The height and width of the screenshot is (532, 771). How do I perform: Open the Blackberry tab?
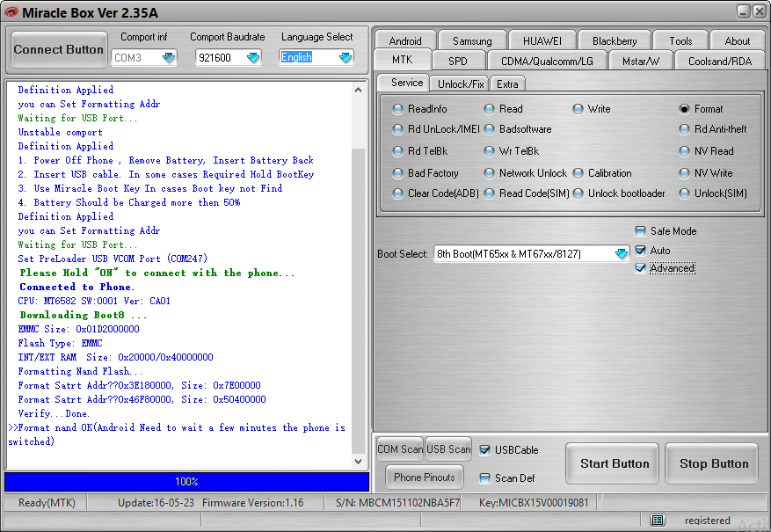(x=615, y=40)
